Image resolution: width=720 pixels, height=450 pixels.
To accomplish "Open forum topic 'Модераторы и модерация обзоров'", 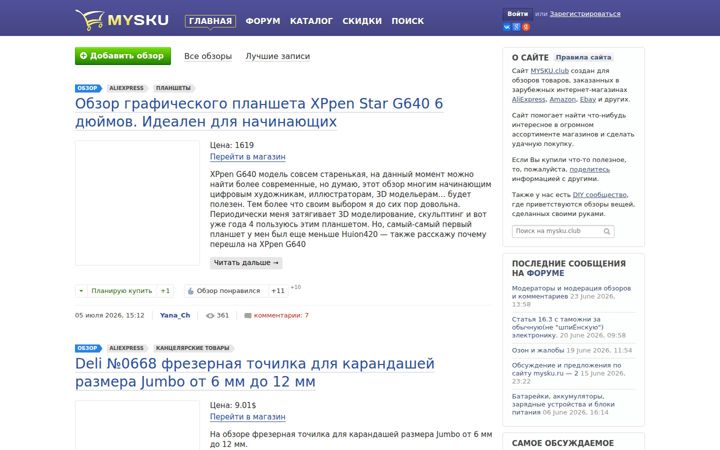I will [x=571, y=292].
